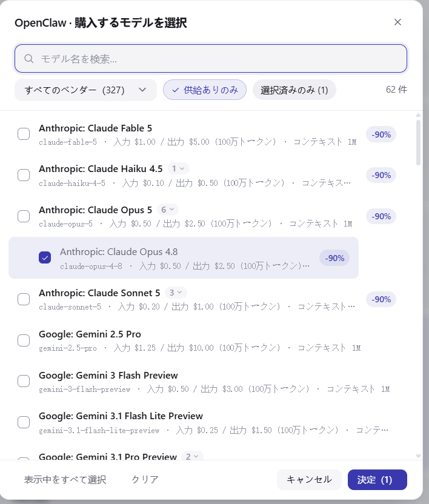Expand Claude Sonnet 5 variants badge showing 3
429x504 pixels.
pos(176,293)
